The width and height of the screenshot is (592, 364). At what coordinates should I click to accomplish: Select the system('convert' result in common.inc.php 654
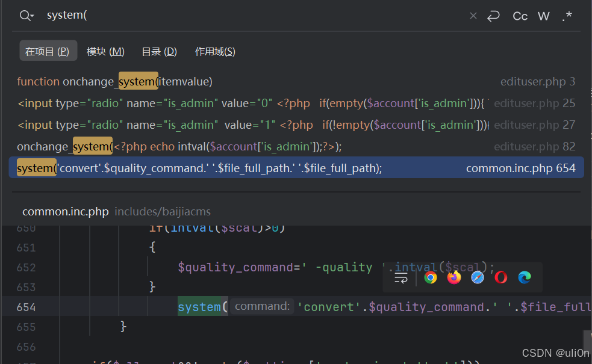click(x=296, y=168)
